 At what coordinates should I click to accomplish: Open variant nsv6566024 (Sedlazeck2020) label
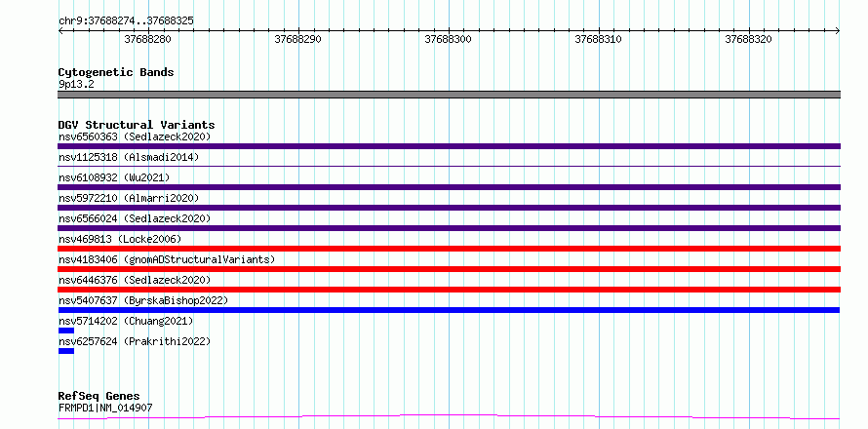click(135, 218)
